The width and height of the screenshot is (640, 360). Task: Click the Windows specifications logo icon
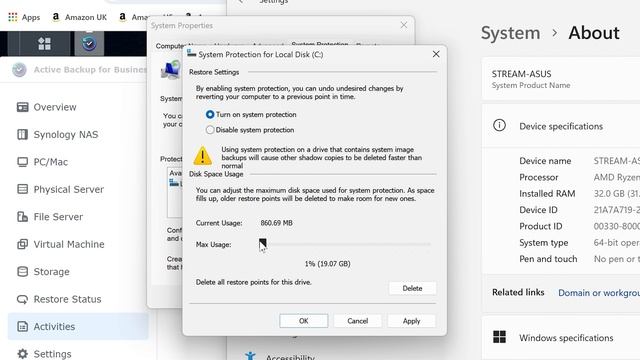coord(499,337)
